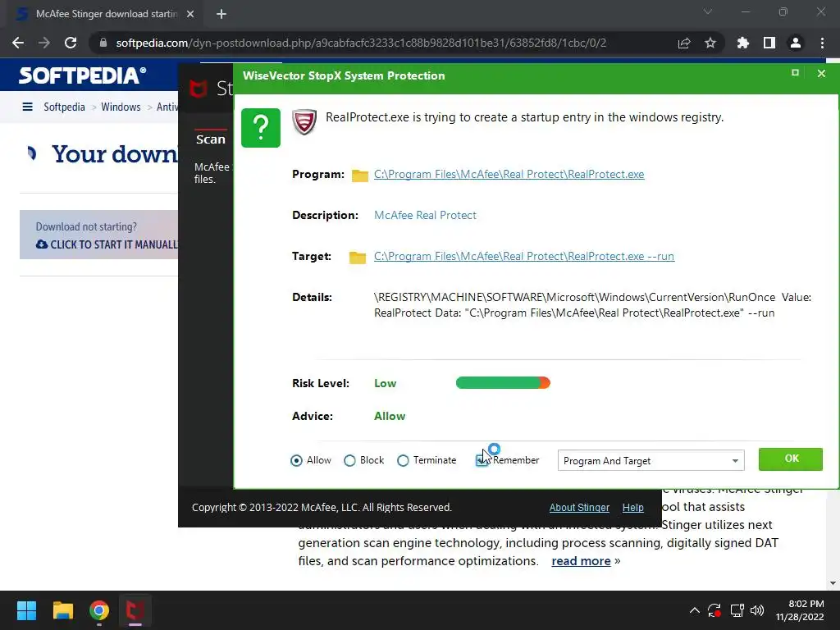Go forward in Chrome browser

(44, 43)
